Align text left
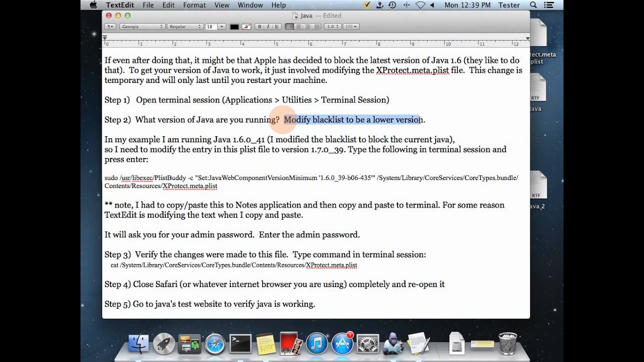Viewport: 644px width, 362px height. 290,27
